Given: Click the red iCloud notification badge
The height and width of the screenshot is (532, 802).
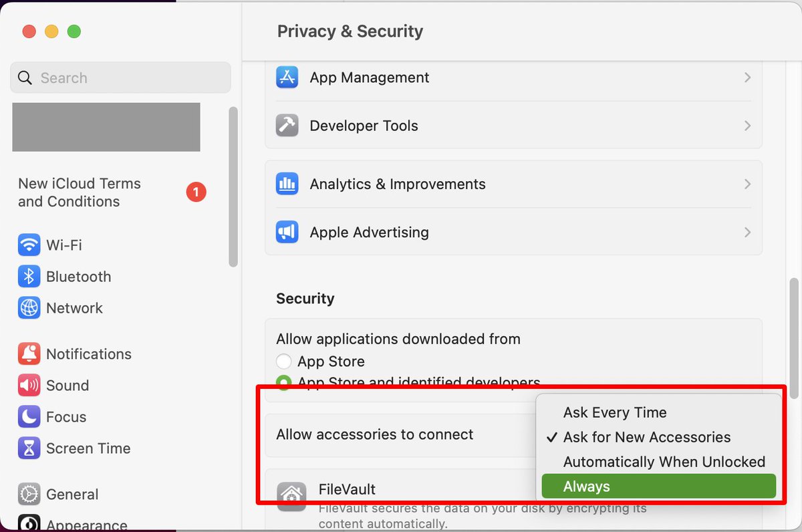Looking at the screenshot, I should coord(196,192).
